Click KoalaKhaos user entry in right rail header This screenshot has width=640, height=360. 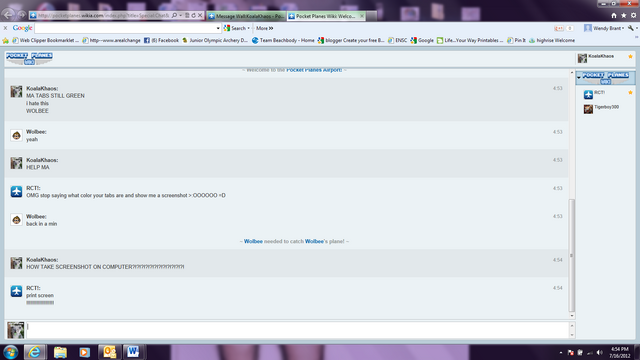tap(606, 58)
